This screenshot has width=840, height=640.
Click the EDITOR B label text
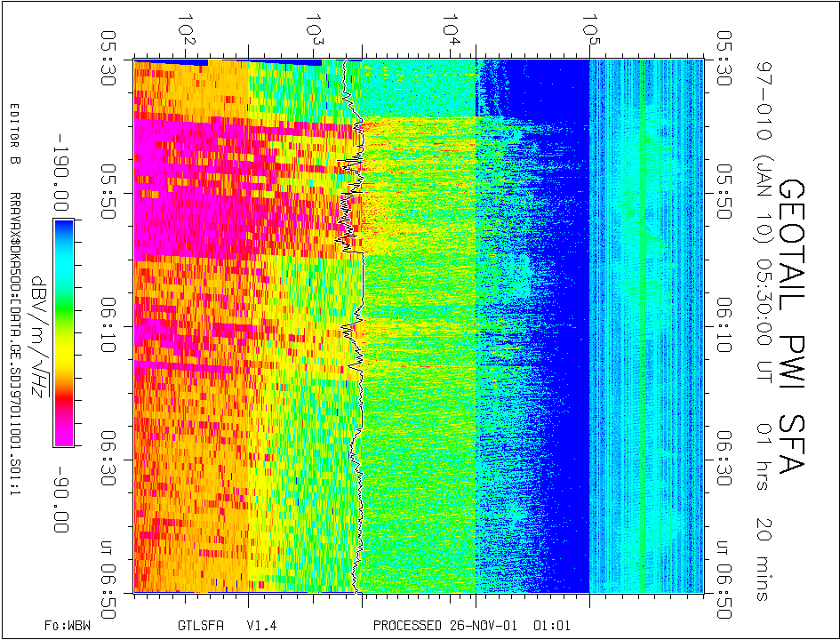pos(14,135)
